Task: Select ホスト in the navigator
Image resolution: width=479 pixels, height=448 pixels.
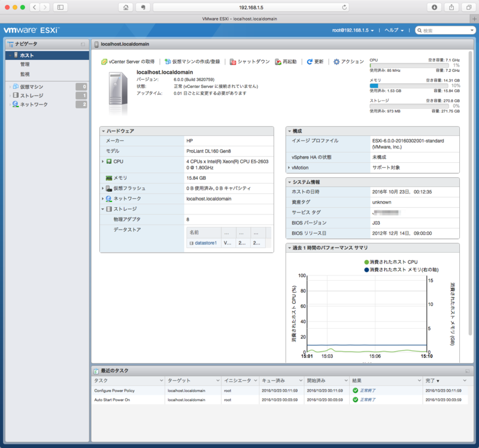Action: click(47, 55)
